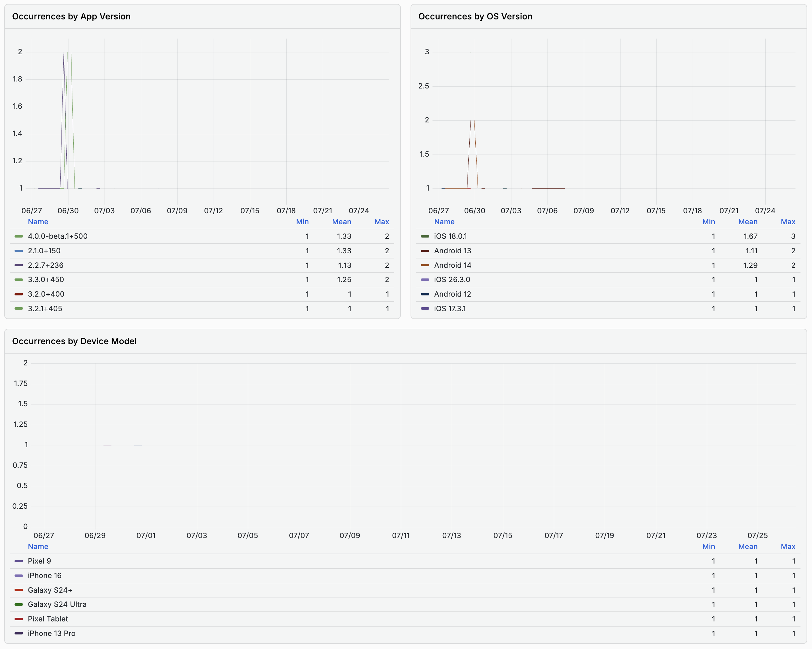Viewport: 812px width, 649px height.
Task: Toggle 4.0.0-beta.1+500 series in legend
Action: click(58, 236)
